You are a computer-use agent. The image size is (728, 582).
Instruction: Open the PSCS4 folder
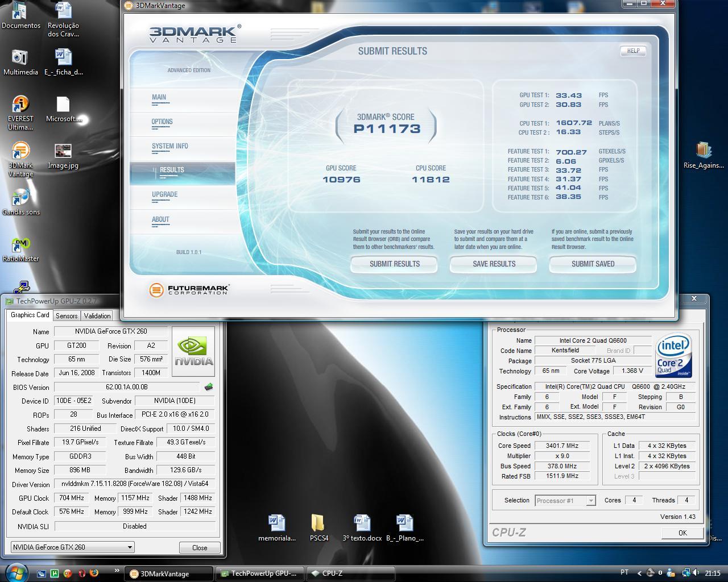[318, 528]
